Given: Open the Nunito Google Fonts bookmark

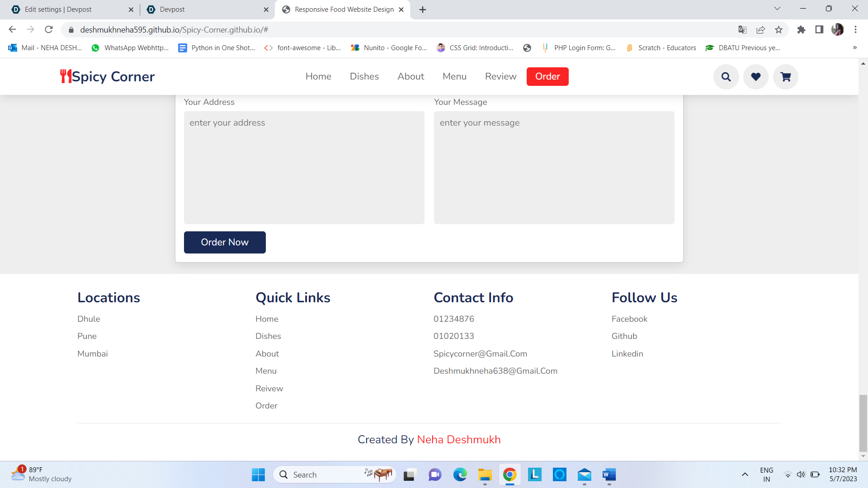Looking at the screenshot, I should [x=389, y=47].
